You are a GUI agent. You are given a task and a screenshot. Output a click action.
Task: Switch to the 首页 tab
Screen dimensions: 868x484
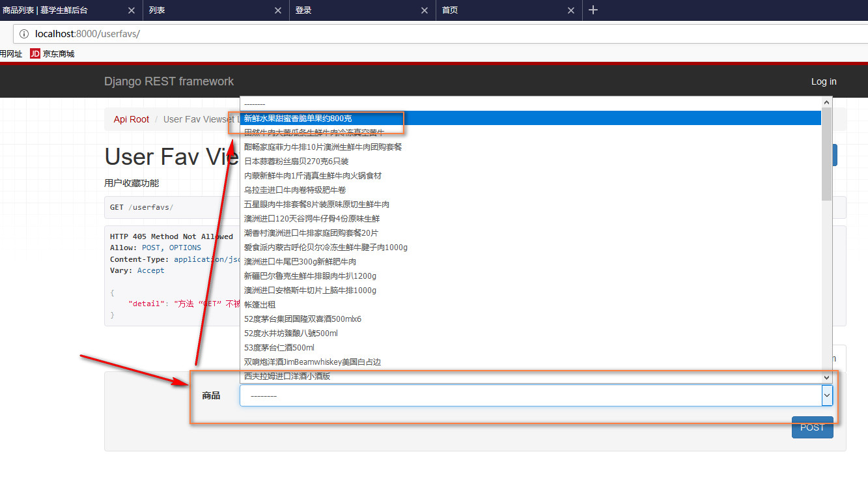[509, 10]
